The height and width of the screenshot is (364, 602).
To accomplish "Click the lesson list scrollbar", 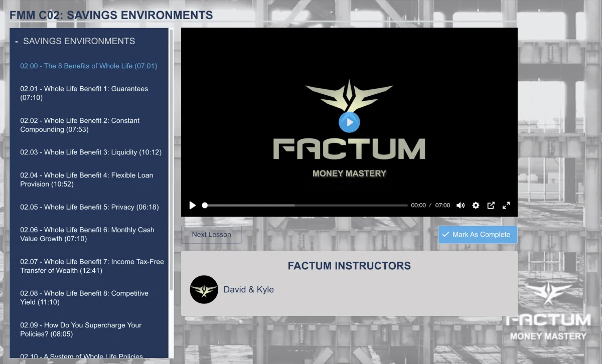I will [x=171, y=160].
